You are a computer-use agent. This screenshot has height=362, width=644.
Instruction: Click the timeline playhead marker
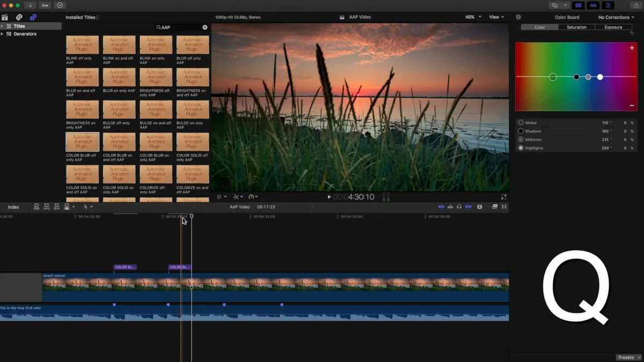pyautogui.click(x=192, y=216)
